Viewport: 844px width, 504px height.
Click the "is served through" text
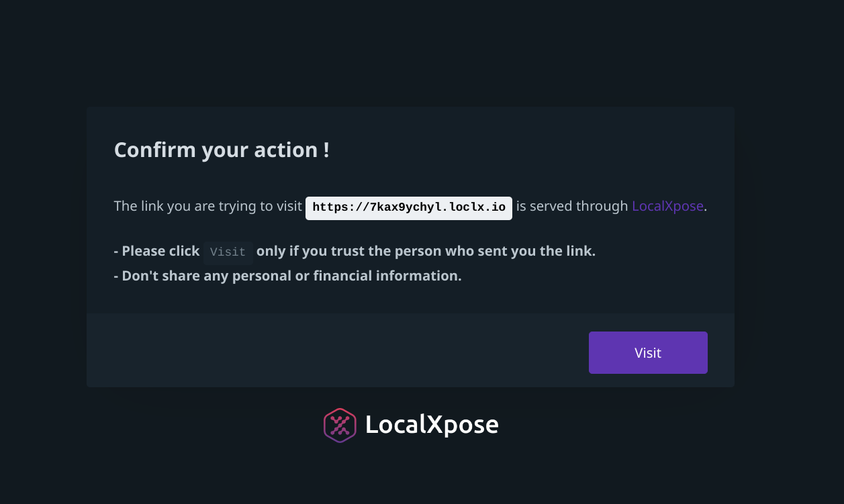572,206
